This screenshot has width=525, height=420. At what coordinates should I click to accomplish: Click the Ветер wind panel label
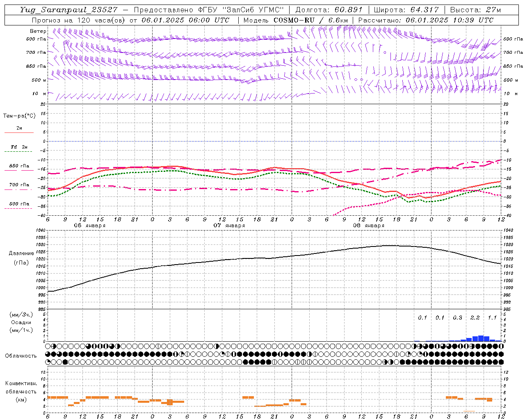(x=38, y=31)
